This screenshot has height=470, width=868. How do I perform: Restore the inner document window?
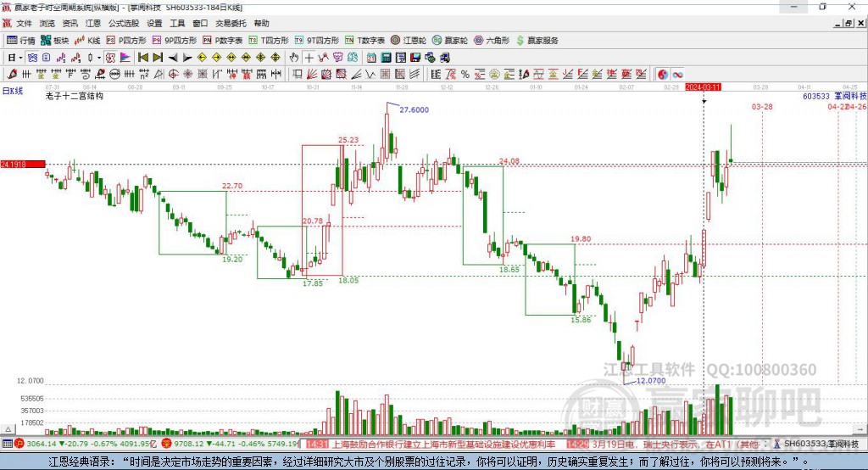[849, 23]
